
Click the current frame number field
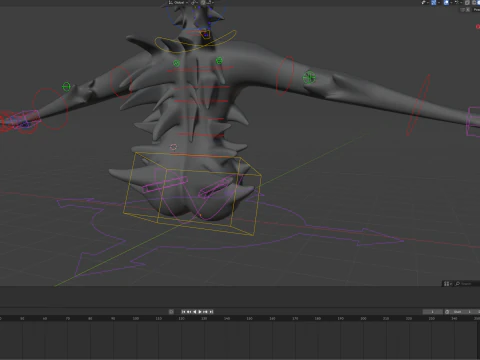click(x=433, y=312)
